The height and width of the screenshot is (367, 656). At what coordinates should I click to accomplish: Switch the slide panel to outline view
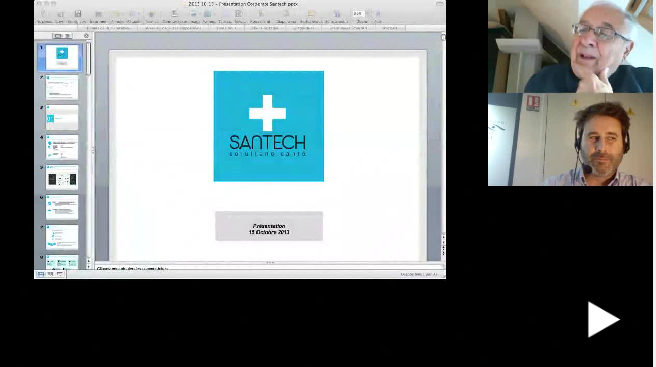click(68, 36)
